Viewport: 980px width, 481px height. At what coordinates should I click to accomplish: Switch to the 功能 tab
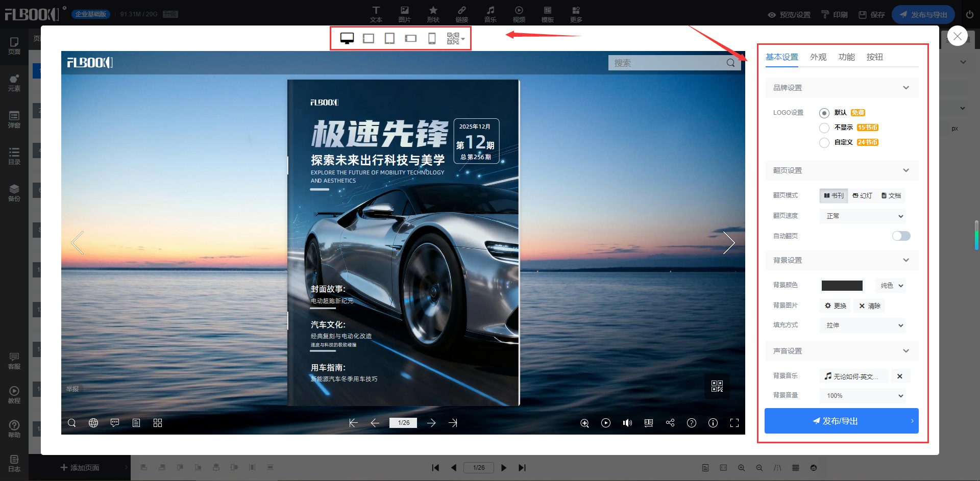[846, 57]
